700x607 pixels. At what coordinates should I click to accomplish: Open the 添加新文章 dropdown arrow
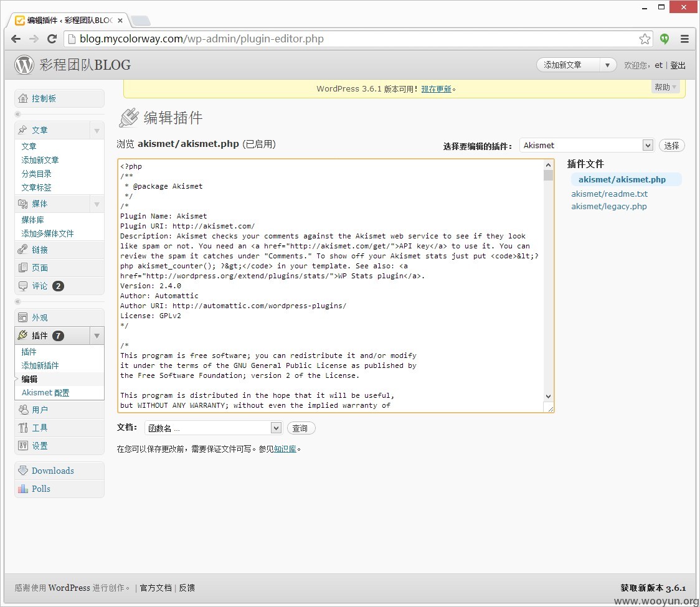[x=607, y=65]
